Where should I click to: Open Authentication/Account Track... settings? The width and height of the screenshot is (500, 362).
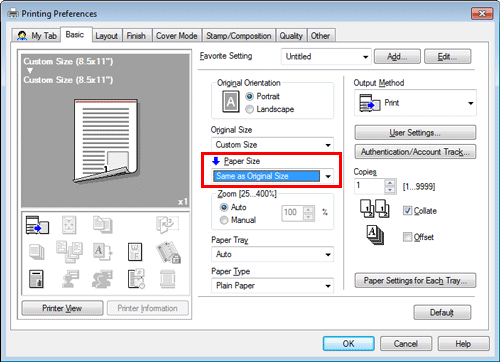click(415, 152)
